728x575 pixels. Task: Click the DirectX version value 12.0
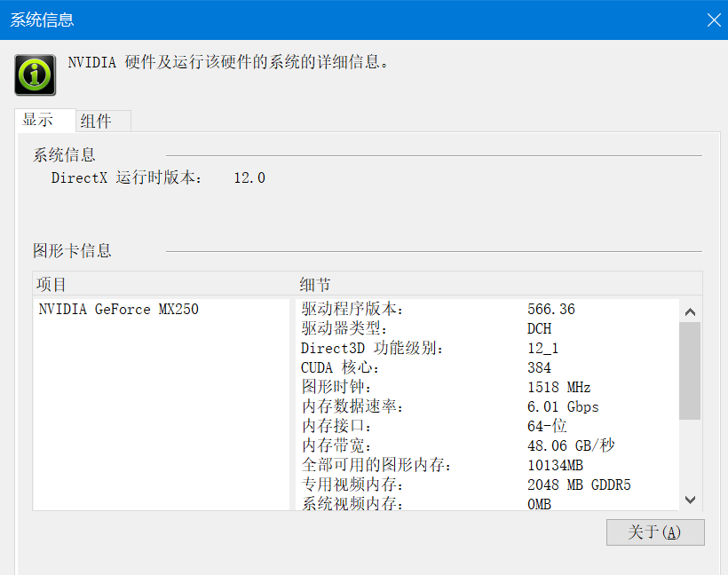pyautogui.click(x=249, y=177)
